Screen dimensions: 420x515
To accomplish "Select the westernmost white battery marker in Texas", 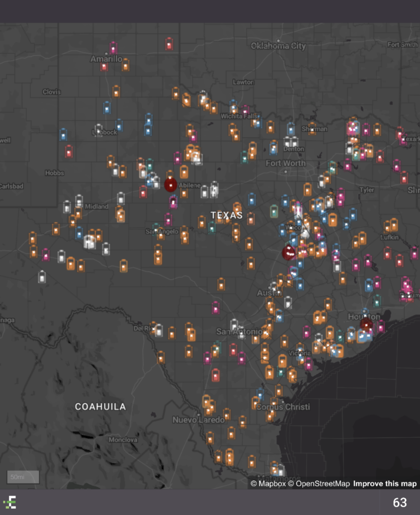I will [42, 277].
